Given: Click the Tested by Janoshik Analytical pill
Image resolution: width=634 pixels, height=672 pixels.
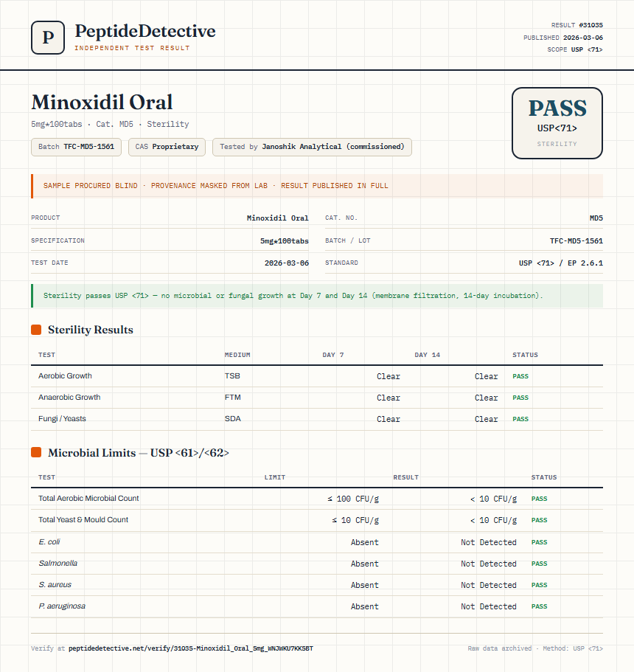Looking at the screenshot, I should [312, 147].
